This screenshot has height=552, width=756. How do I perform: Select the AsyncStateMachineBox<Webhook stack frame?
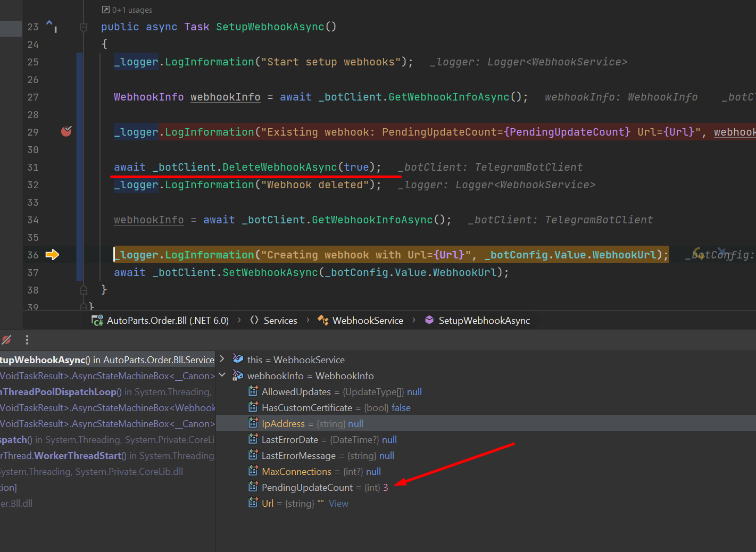[107, 407]
